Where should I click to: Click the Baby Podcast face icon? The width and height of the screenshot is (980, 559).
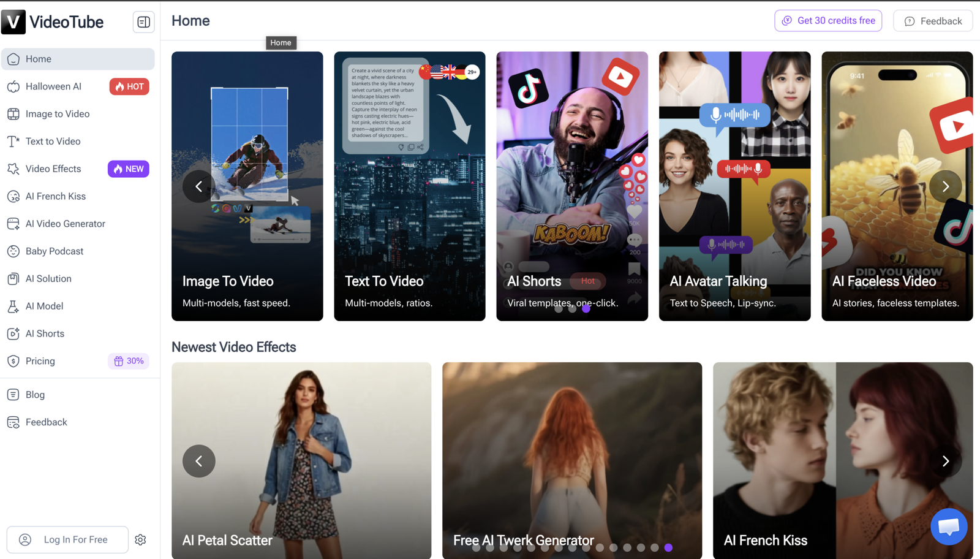tap(13, 251)
